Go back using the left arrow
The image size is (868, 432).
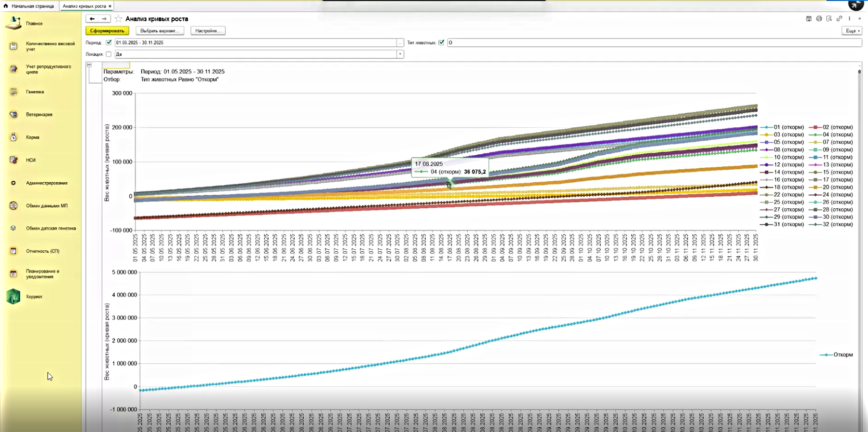(92, 19)
